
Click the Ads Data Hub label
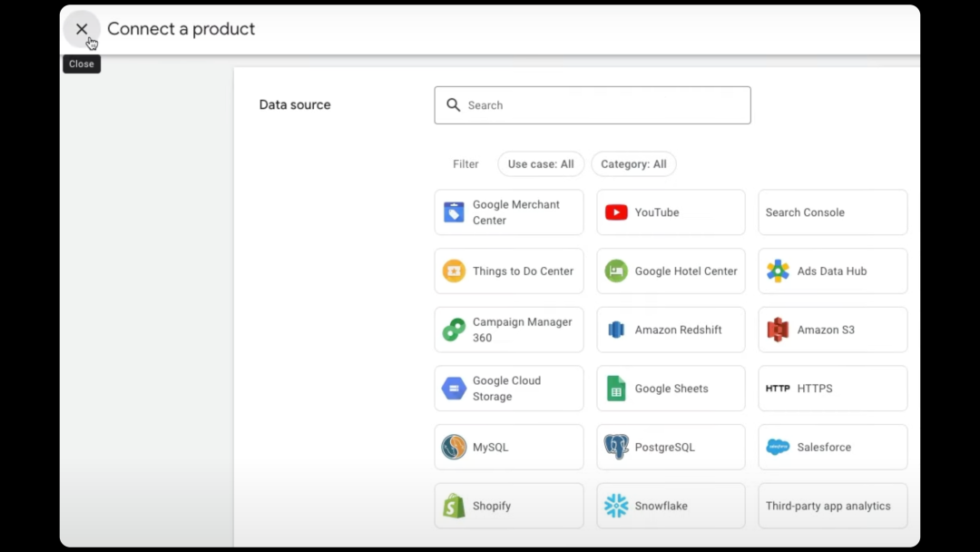(832, 271)
